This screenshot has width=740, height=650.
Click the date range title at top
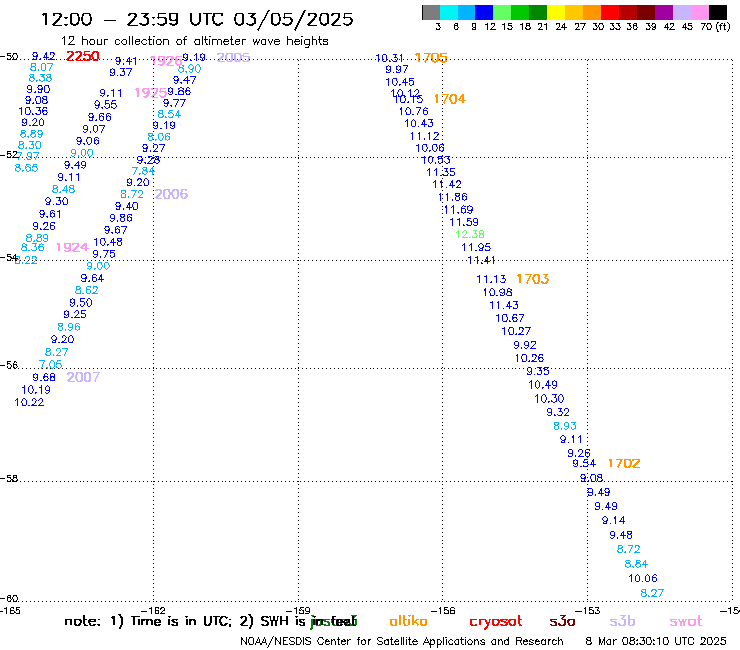coord(197,19)
